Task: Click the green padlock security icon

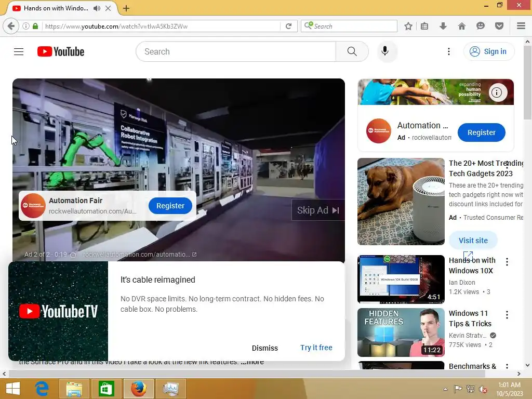Action: pos(35,26)
